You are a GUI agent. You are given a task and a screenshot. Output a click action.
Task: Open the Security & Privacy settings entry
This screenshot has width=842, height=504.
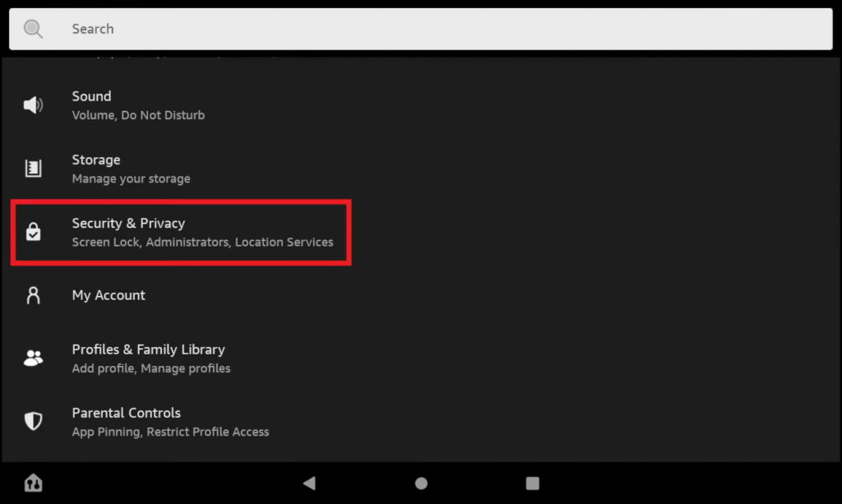pos(181,231)
